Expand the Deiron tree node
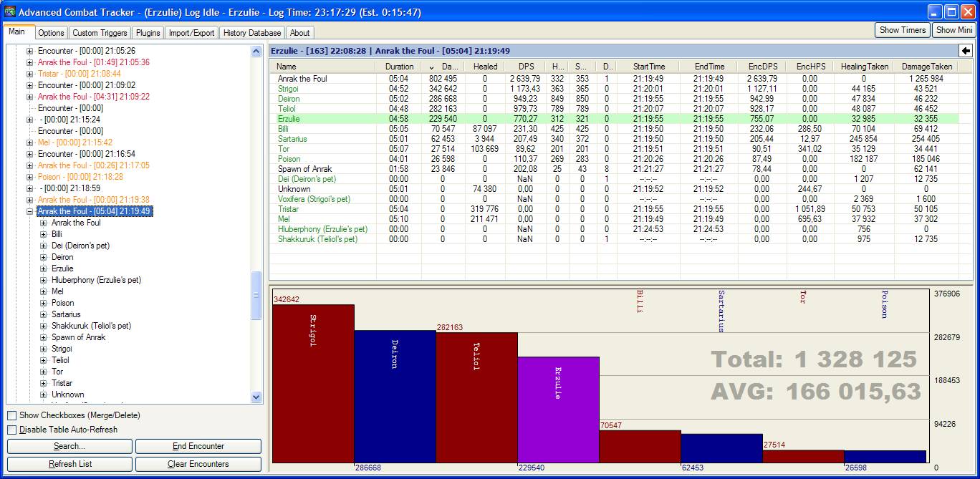 (x=43, y=257)
